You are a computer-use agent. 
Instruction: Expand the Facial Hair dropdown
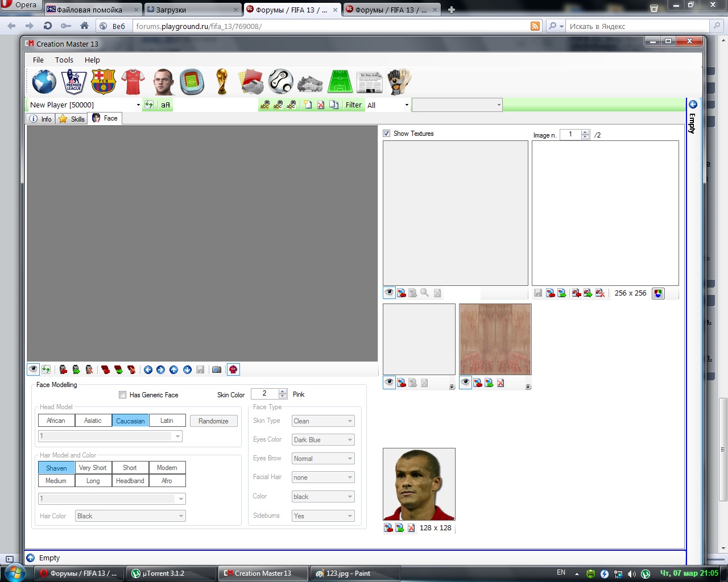click(x=323, y=477)
